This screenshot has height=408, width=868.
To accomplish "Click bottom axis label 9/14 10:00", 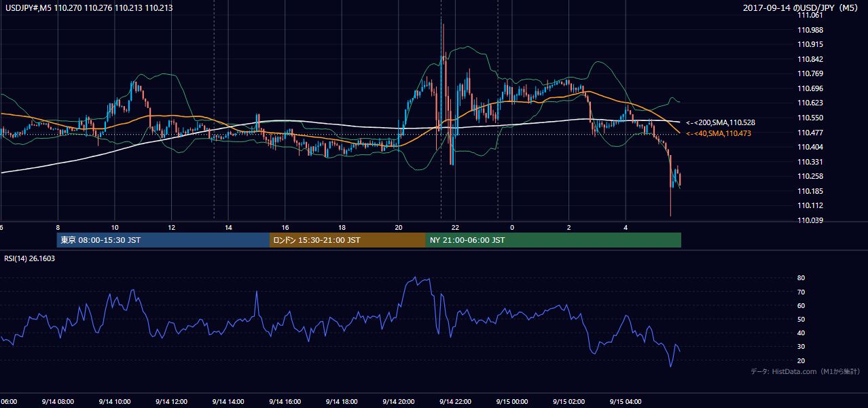I will point(115,401).
